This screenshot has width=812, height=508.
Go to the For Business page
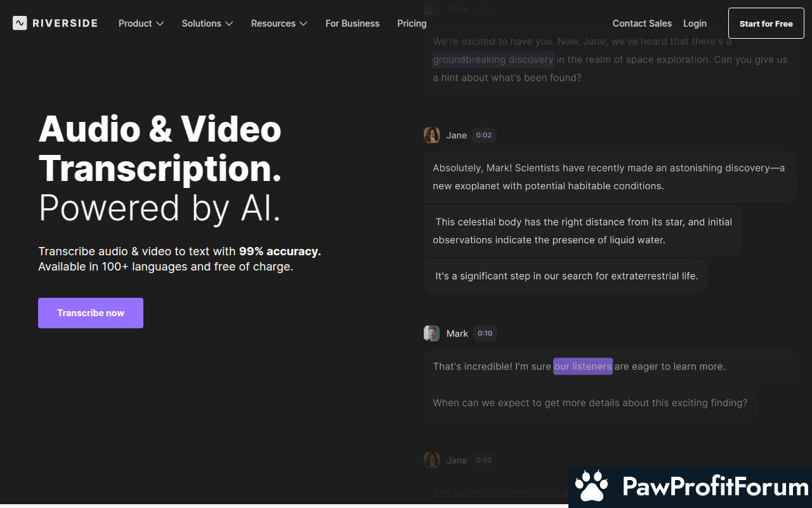pyautogui.click(x=352, y=23)
